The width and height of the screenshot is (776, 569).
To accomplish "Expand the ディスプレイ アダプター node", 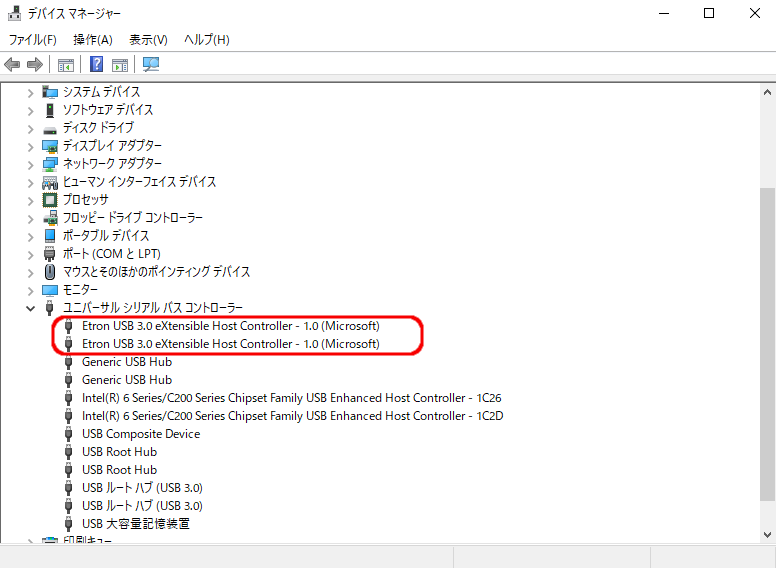I will coord(30,146).
